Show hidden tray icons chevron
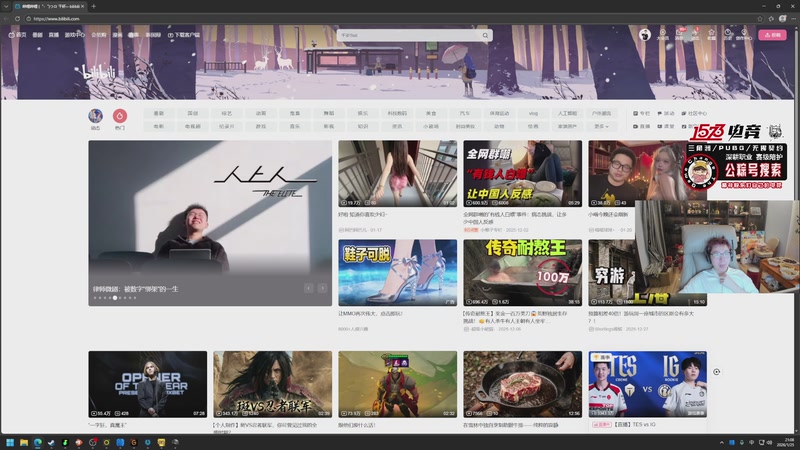 click(721, 442)
